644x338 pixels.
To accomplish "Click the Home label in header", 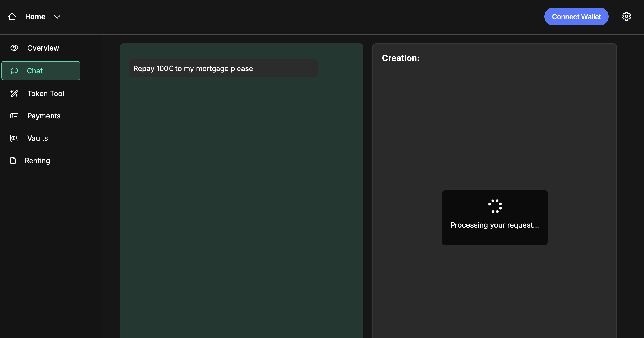I will [35, 17].
